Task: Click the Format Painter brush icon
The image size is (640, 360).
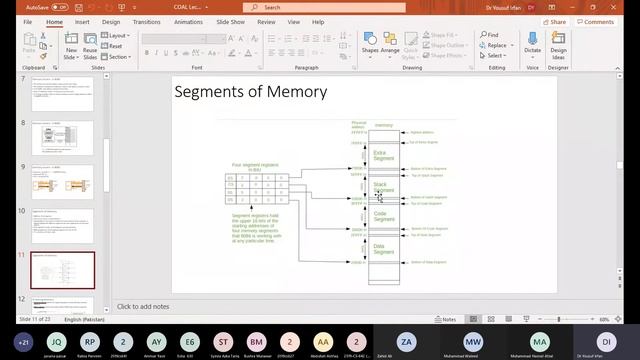Action: [x=43, y=56]
